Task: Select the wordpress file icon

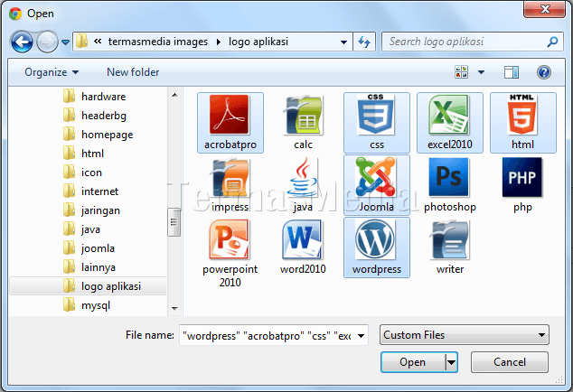Action: click(376, 239)
